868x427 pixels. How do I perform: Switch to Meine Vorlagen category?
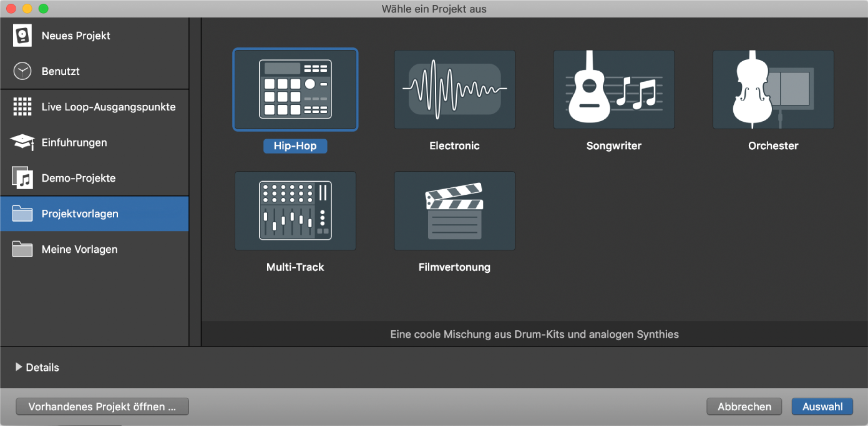tap(79, 249)
